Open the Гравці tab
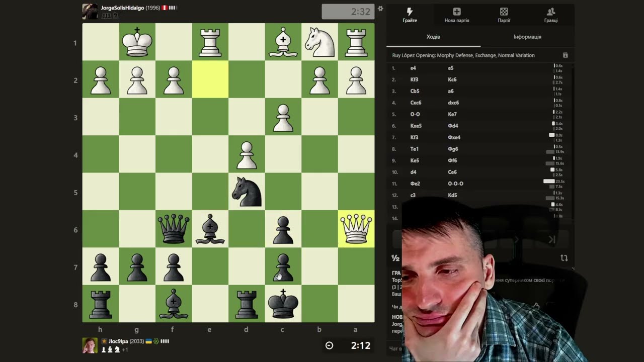Viewport: 644px width, 362px height. (550, 15)
